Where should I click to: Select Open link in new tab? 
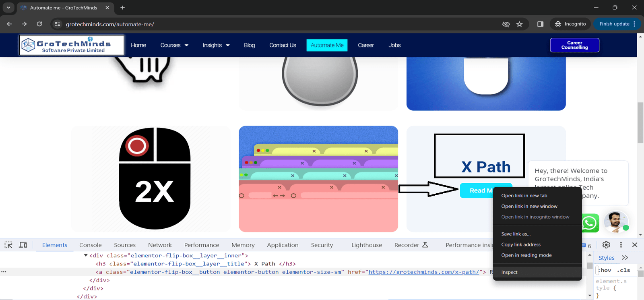pos(537,196)
